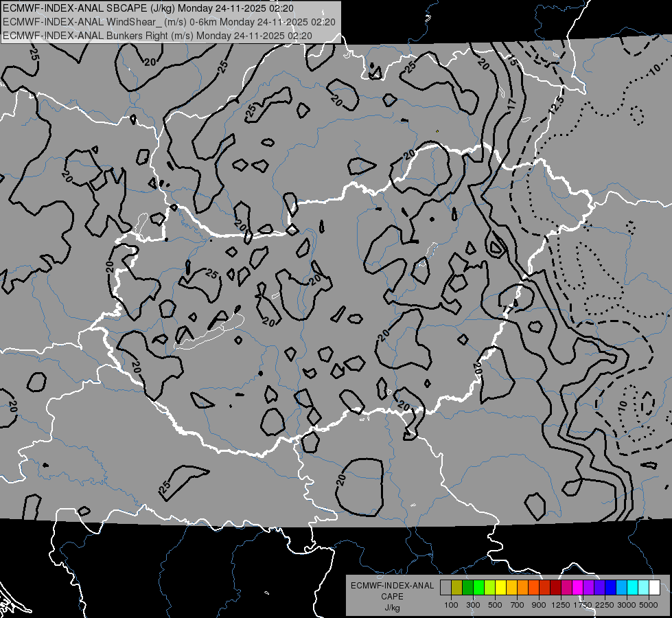Click the 500 legend scale label
This screenshot has height=618, width=672.
pyautogui.click(x=495, y=605)
